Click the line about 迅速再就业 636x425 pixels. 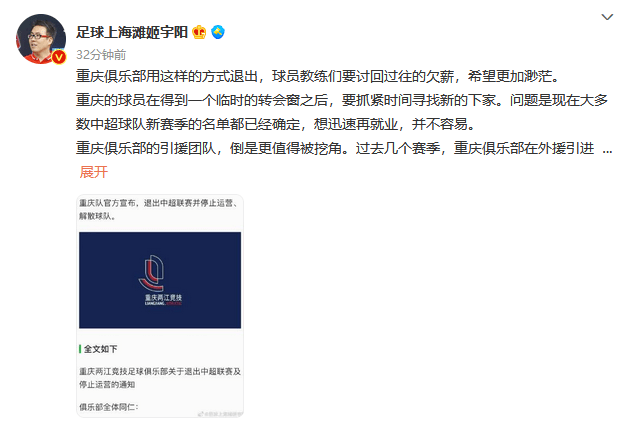(x=276, y=124)
